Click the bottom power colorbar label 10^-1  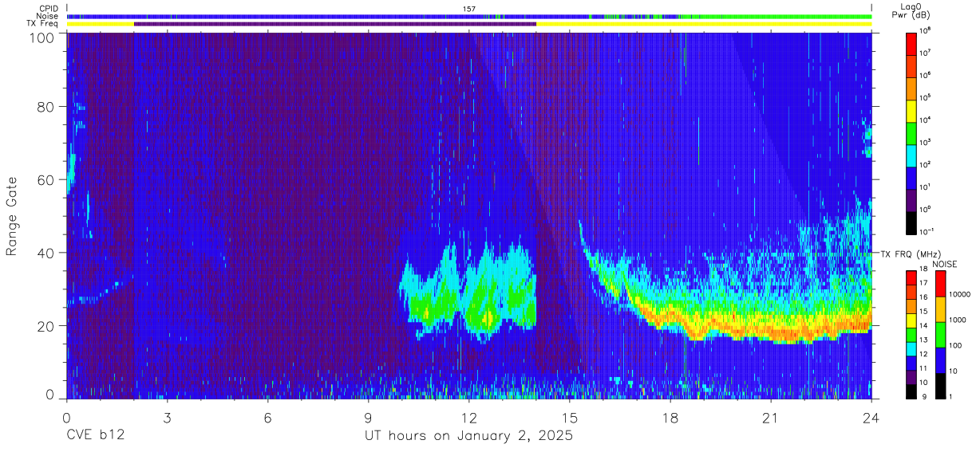[x=927, y=232]
